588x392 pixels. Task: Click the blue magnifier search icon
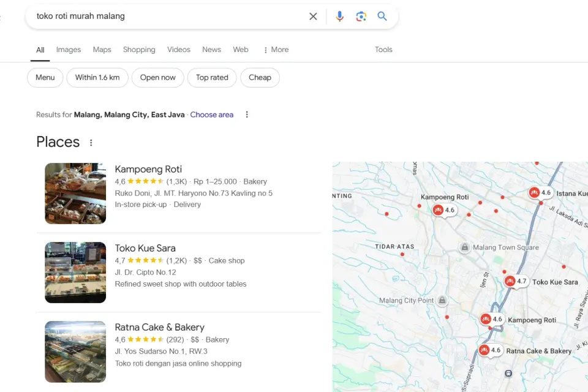382,16
